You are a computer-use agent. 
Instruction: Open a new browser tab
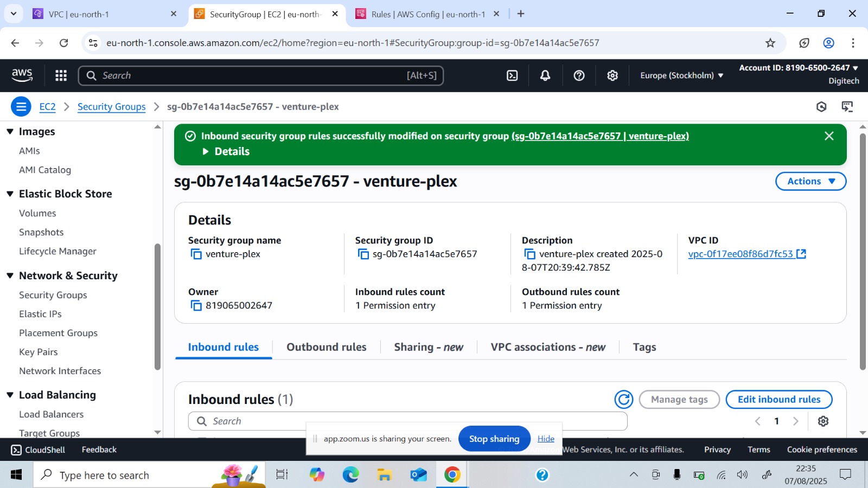(521, 14)
